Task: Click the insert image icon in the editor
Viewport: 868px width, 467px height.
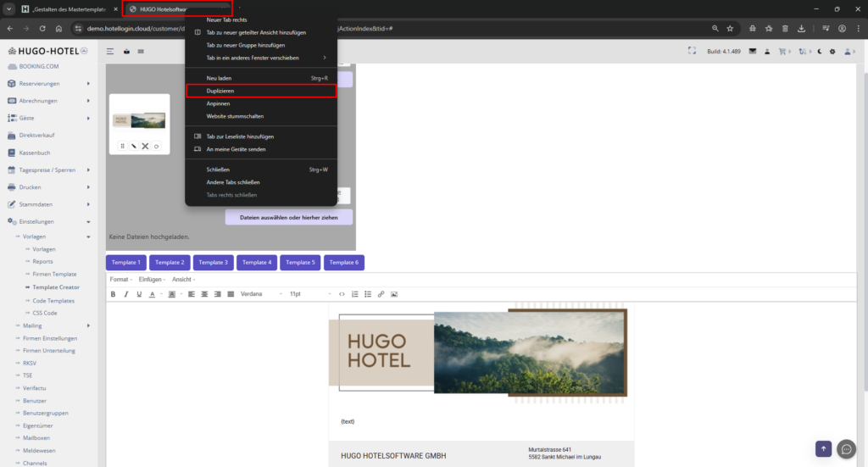Action: (x=394, y=294)
